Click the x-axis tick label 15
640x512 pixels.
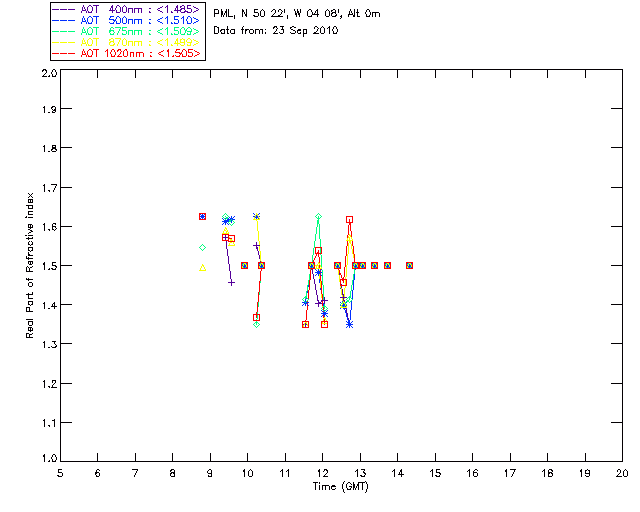click(435, 473)
